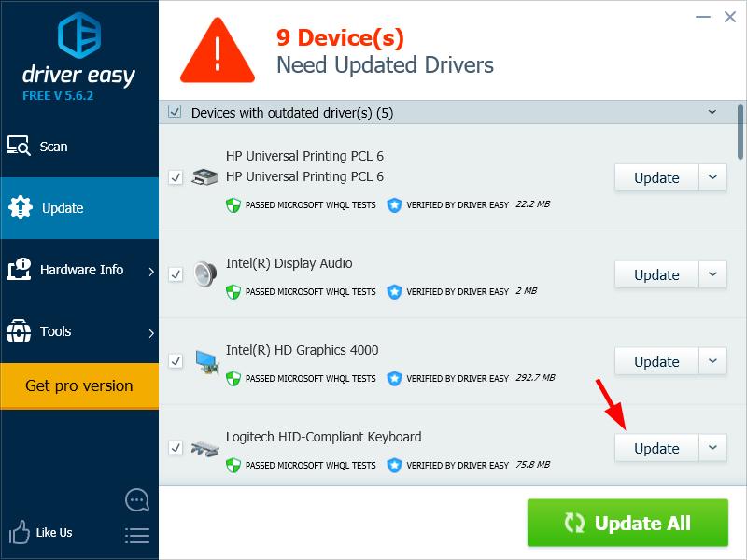Update the Intel(R) Display Audio driver
This screenshot has width=747, height=560.
[x=656, y=274]
